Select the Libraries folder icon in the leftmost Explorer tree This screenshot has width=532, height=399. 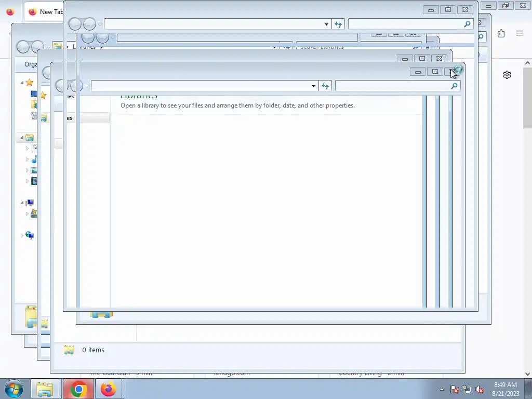30,137
